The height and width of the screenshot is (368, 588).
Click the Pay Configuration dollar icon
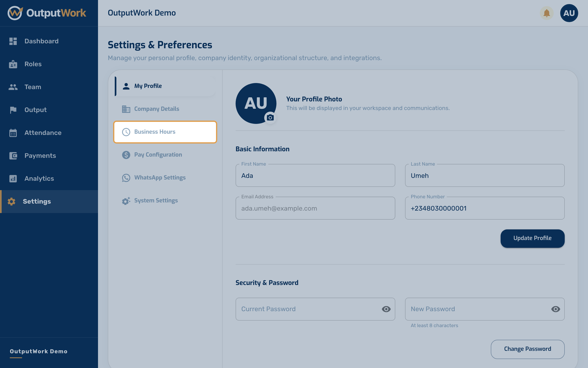point(126,155)
